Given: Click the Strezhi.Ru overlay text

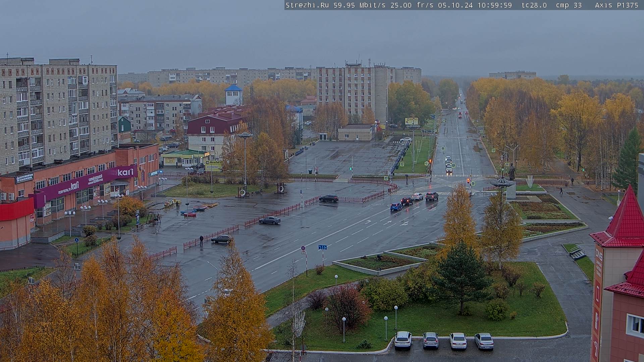Looking at the screenshot, I should coord(307,5).
